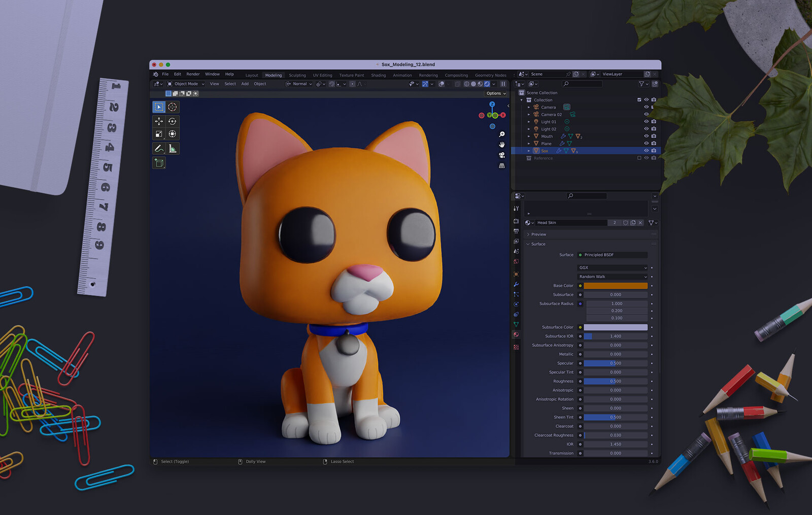Image resolution: width=812 pixels, height=515 pixels.
Task: Select the Cursor tool
Action: pyautogui.click(x=173, y=107)
